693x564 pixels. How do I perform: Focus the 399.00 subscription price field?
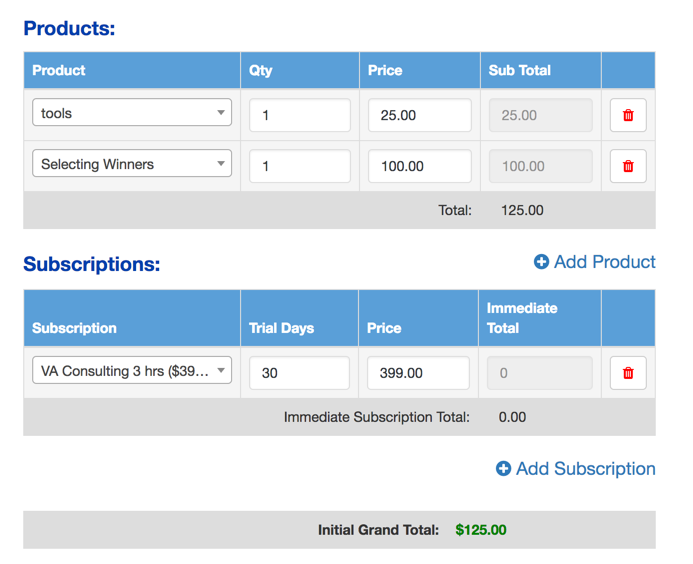(418, 373)
